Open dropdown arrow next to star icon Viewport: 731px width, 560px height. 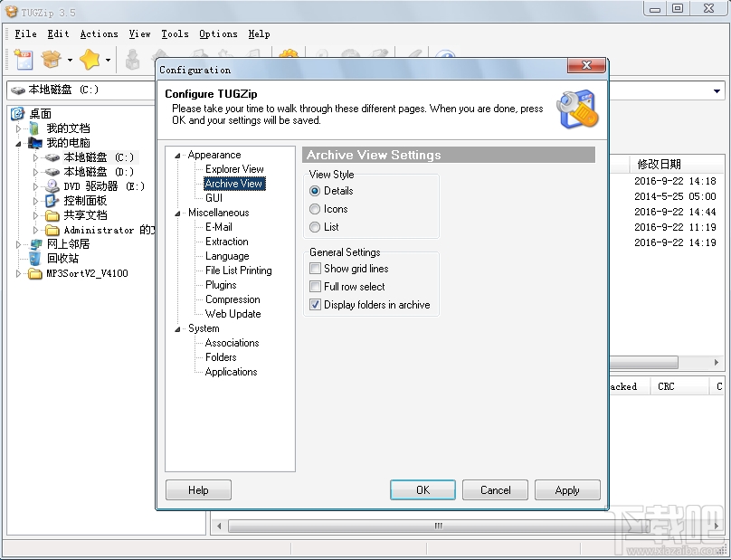(108, 60)
